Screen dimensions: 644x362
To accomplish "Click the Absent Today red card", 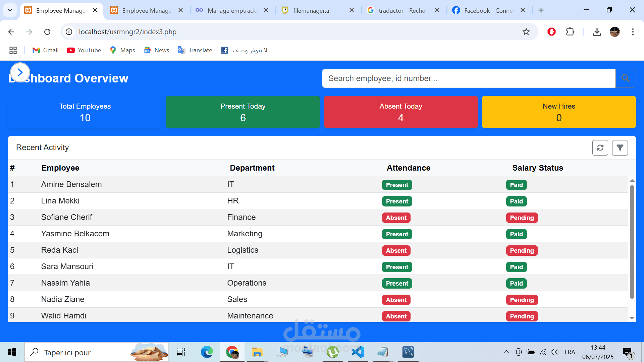I will point(400,112).
